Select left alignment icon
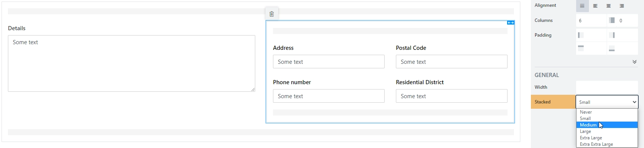This screenshot has width=644, height=148. tap(595, 6)
